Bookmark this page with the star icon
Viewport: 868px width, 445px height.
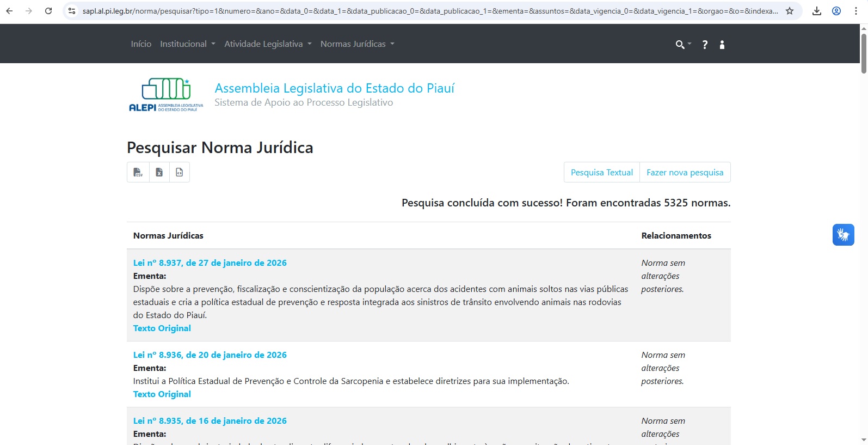790,11
